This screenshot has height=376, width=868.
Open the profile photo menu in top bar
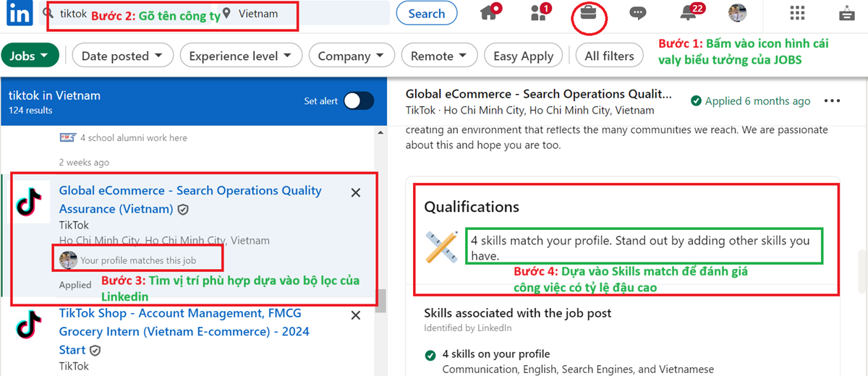coord(737,12)
